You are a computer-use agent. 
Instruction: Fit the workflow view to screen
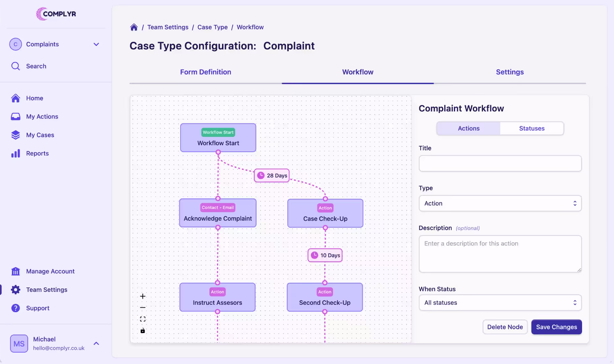coord(143,319)
